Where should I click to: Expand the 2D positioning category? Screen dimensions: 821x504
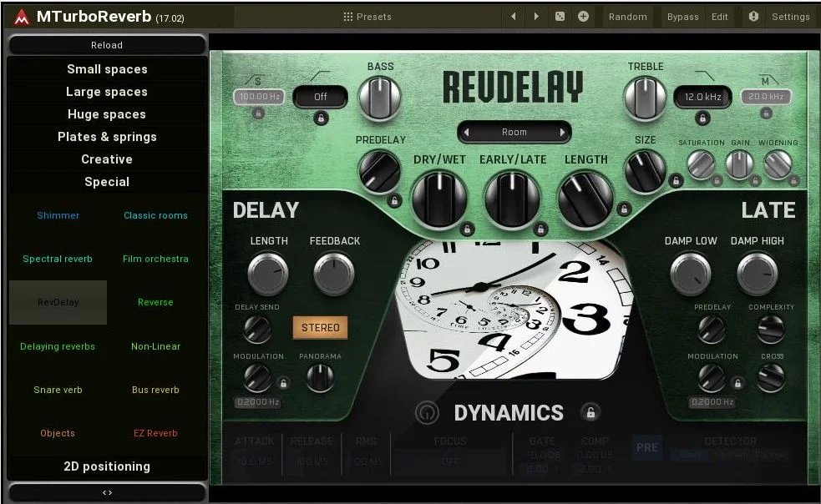107,466
